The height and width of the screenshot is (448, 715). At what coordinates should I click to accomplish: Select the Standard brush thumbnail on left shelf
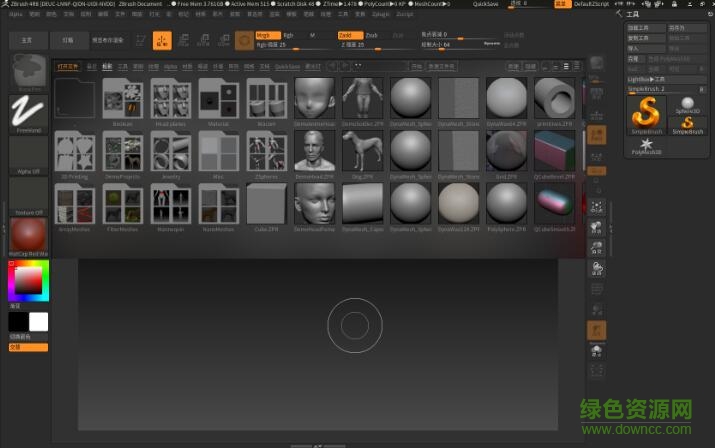click(28, 73)
